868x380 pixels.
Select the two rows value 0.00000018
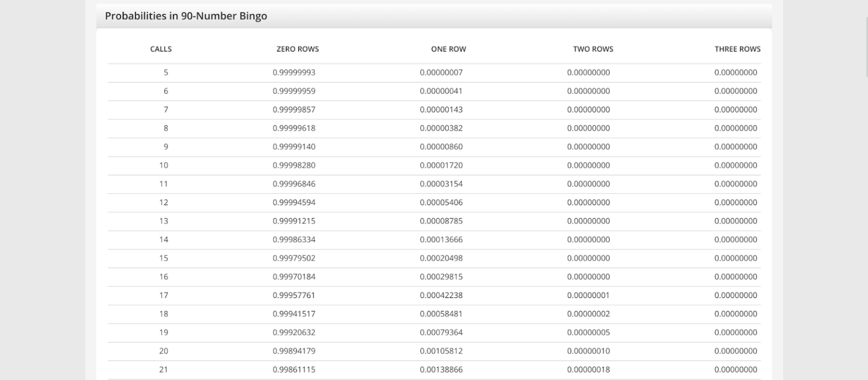[588, 369]
